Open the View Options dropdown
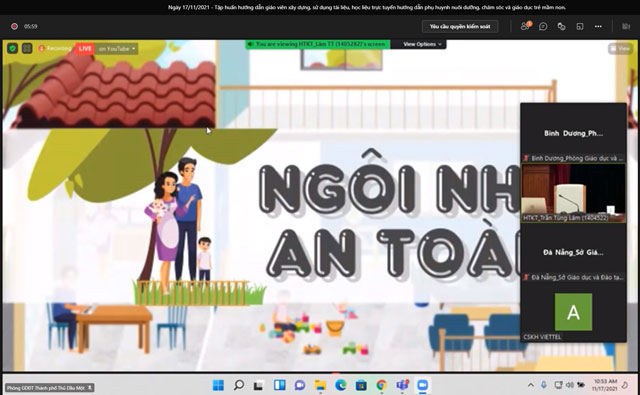The width and height of the screenshot is (640, 395). [422, 44]
